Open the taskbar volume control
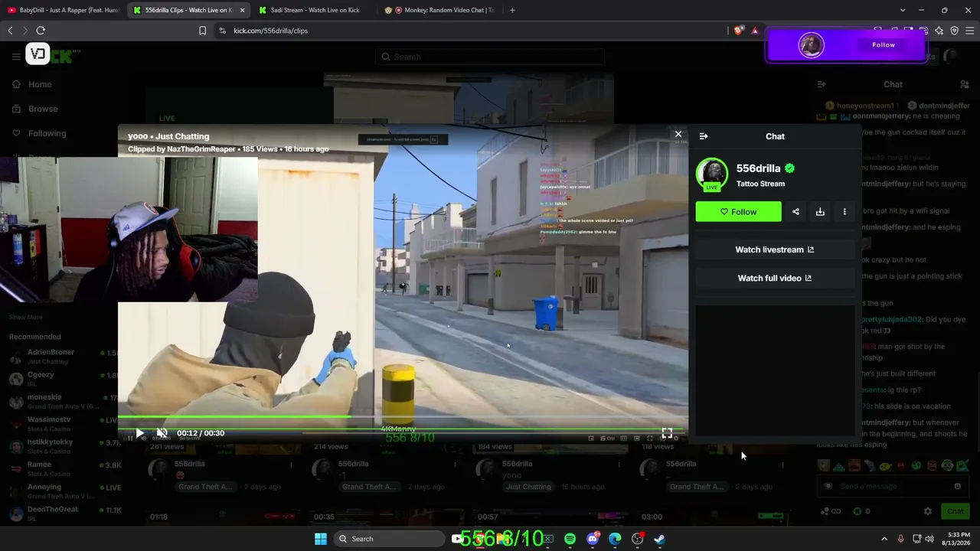The width and height of the screenshot is (980, 551). pos(929,539)
